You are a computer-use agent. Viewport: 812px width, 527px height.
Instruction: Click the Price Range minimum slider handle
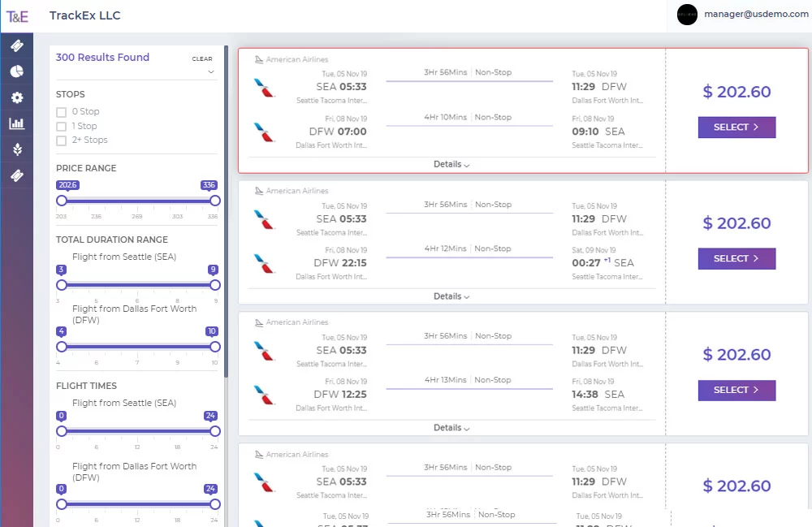(62, 201)
